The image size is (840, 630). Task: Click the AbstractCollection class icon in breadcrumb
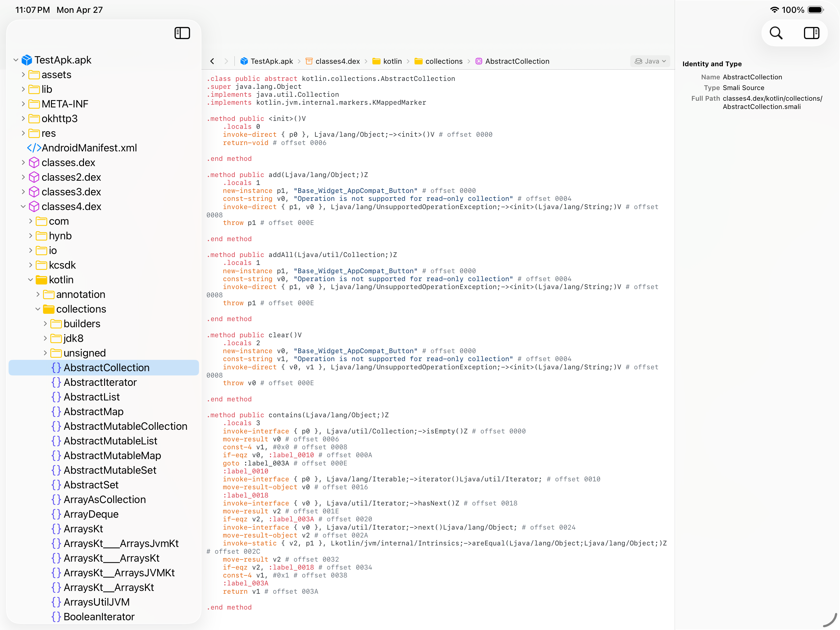[479, 61]
